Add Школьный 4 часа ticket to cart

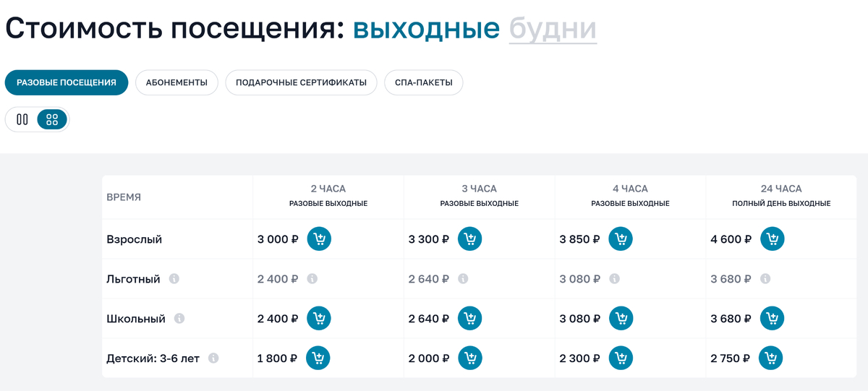click(621, 318)
